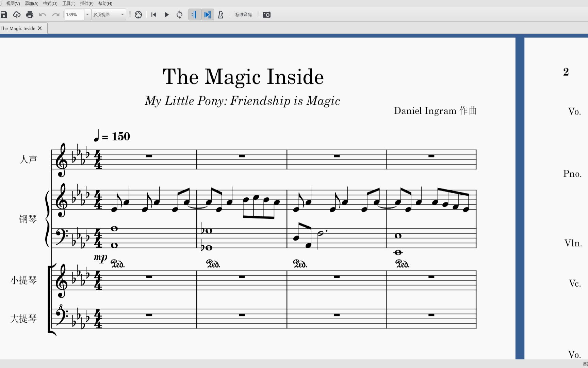This screenshot has width=588, height=368.
Task: Open the 插件(P) menu
Action: [x=87, y=3]
